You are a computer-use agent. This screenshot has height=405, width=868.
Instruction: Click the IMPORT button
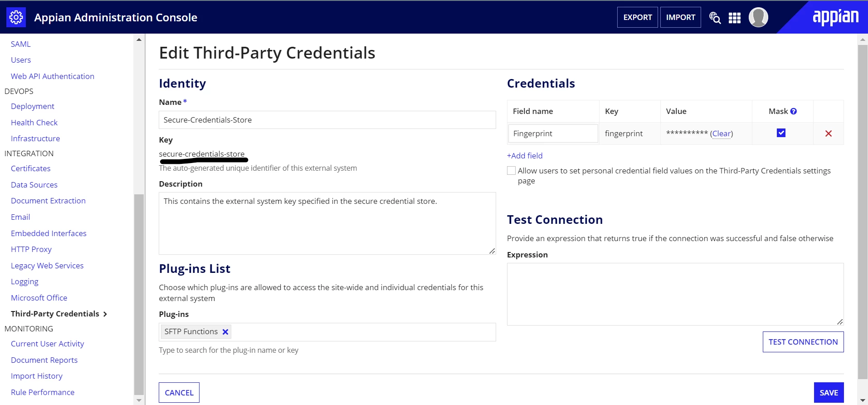click(680, 17)
